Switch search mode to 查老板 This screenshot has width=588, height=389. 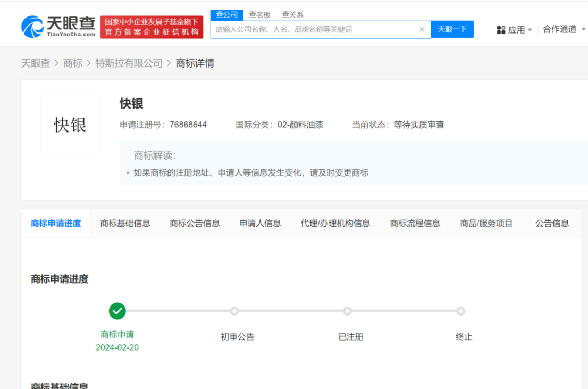tap(260, 15)
